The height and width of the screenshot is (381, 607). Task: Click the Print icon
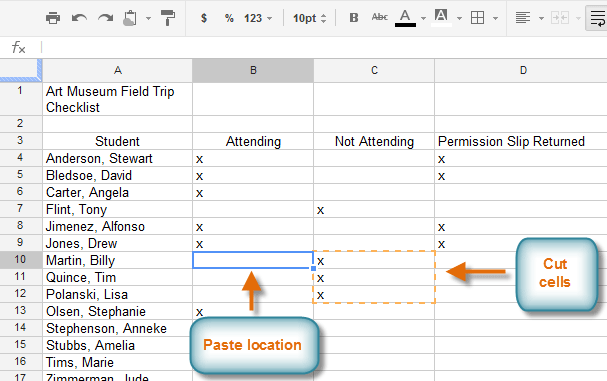53,18
